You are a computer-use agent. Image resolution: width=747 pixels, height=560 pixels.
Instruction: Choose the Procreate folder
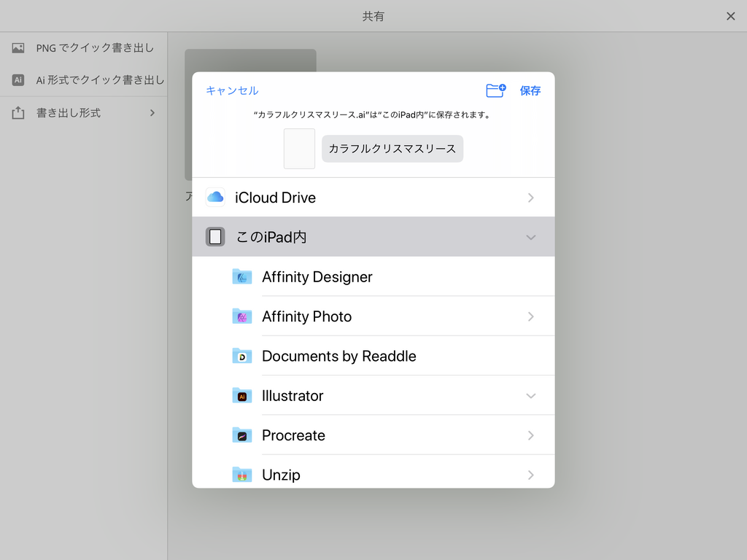[x=373, y=435]
